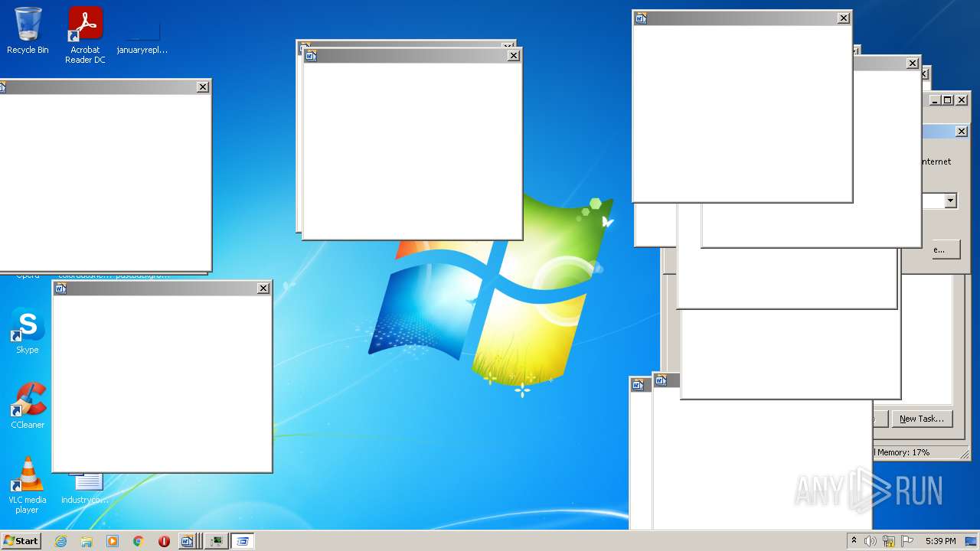980x551 pixels.
Task: Click New Task... button in Task Manager
Action: tap(922, 419)
